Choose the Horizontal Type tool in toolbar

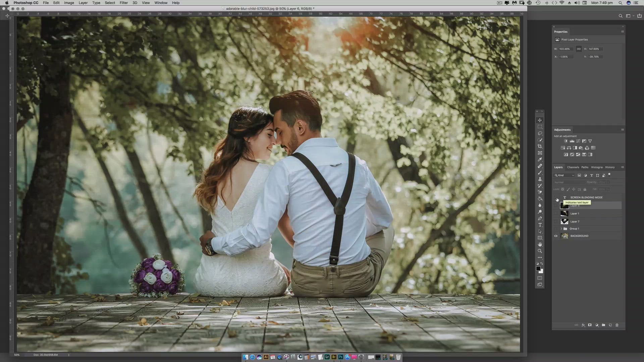pyautogui.click(x=540, y=225)
